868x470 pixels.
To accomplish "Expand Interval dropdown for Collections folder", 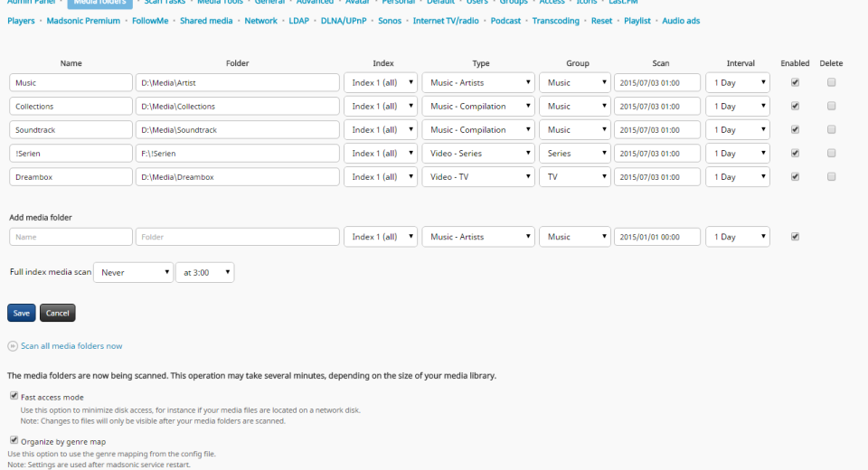I will coord(737,107).
